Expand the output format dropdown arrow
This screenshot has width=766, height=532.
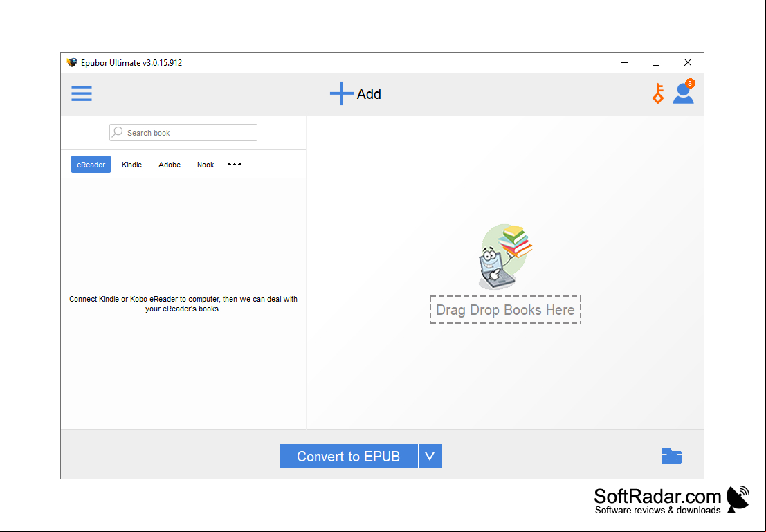click(430, 457)
